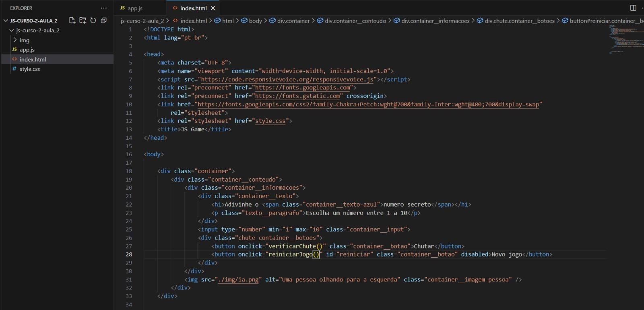
Task: Click the HTML icon on the index.html tab
Action: click(175, 8)
